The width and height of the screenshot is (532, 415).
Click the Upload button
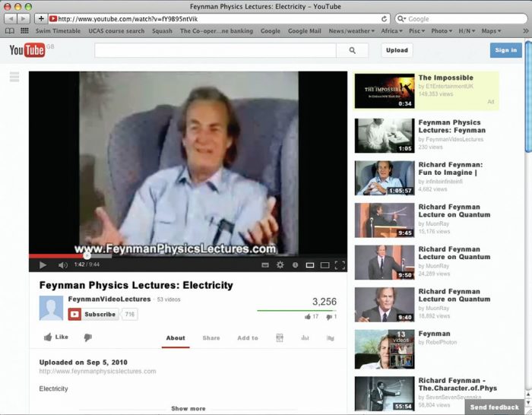397,50
